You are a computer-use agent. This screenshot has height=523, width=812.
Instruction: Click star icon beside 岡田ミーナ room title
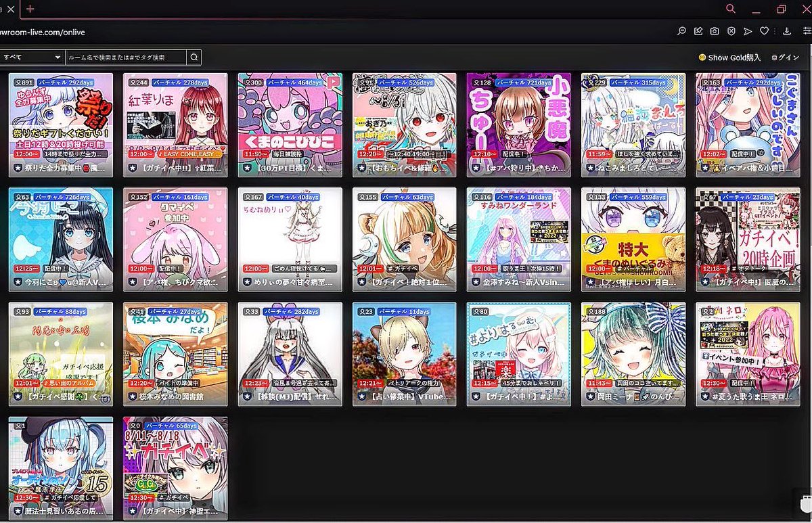coord(591,396)
